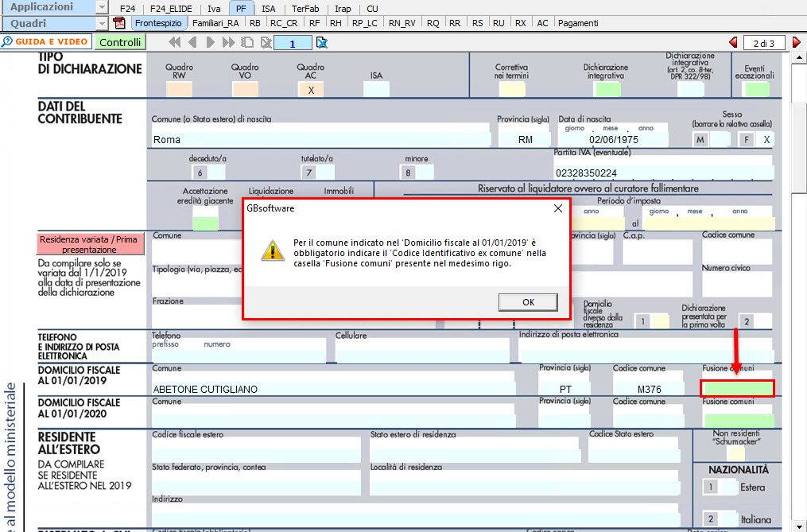Select the Frontespizio quadro tab
Image resolution: width=807 pixels, height=532 pixels.
pos(158,23)
